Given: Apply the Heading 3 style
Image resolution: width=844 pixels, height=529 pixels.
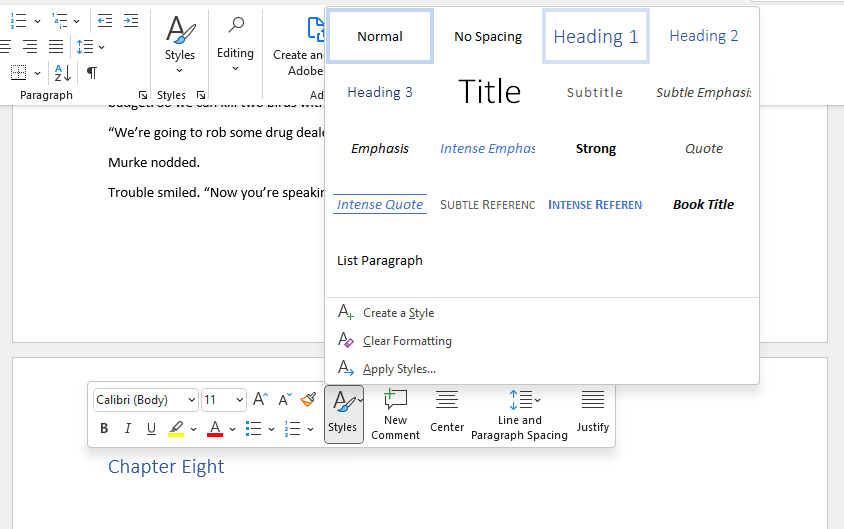Looking at the screenshot, I should tap(380, 92).
